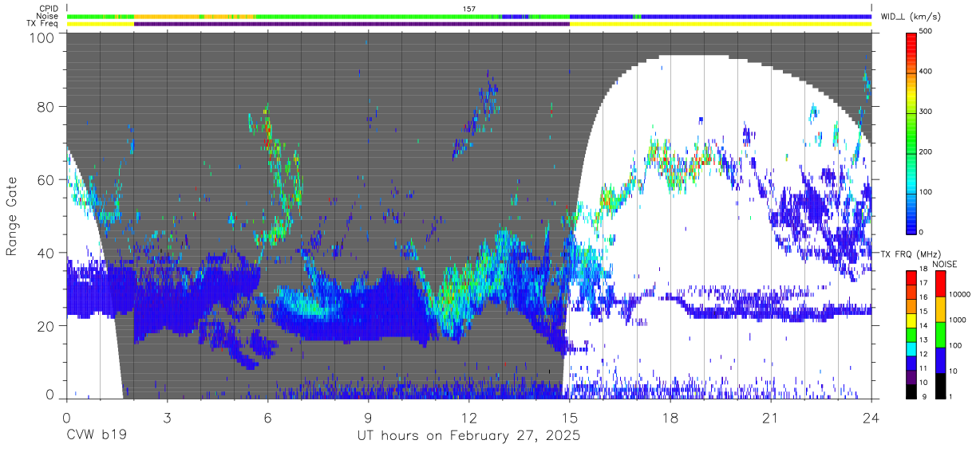Click the x-axis tick label '12'
980x452 pixels.
[x=468, y=418]
